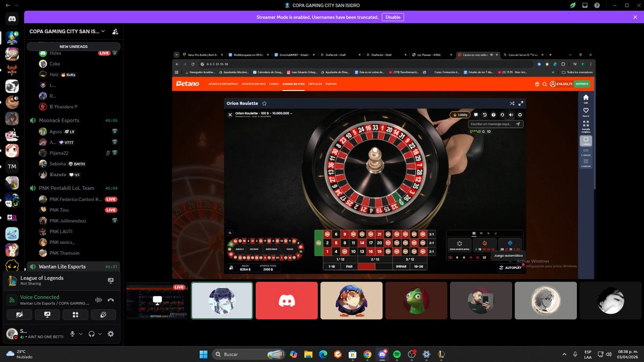Close the Orion Roulette game with the X
Viewport: 644px width, 362px height.
[x=230, y=114]
